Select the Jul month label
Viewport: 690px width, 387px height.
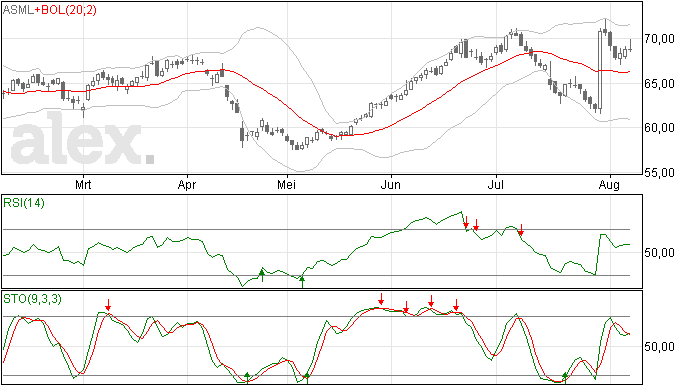coord(496,185)
